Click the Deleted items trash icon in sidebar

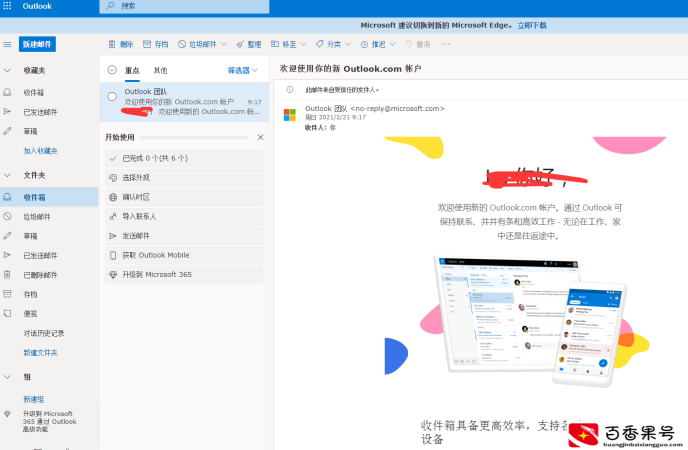pos(7,275)
